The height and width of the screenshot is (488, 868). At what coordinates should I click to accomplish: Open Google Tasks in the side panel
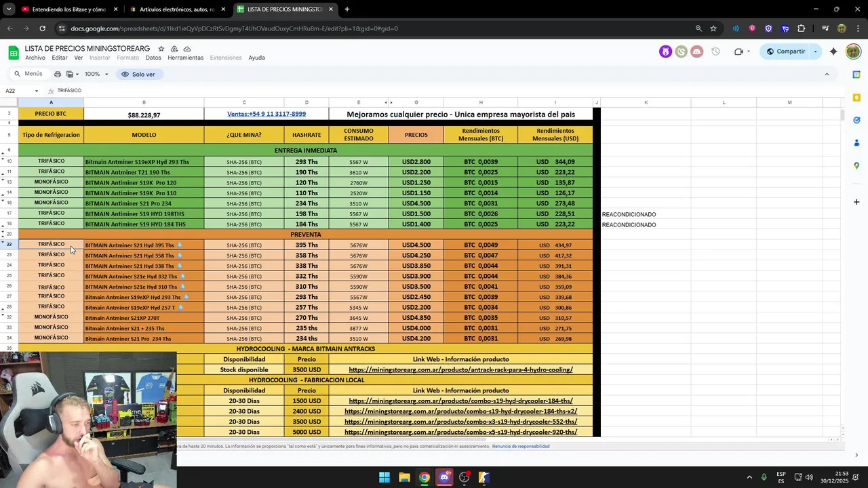(856, 120)
